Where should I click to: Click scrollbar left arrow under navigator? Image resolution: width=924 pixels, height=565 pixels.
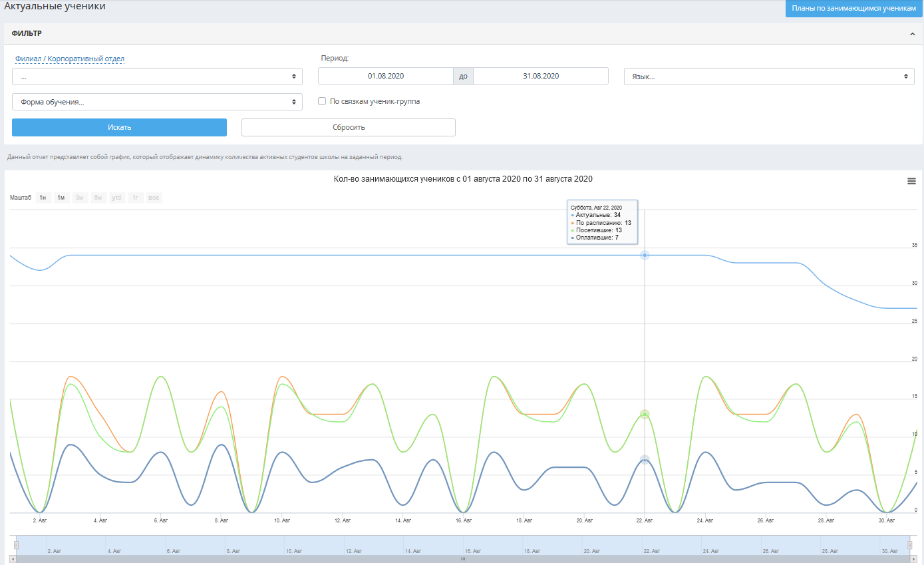pyautogui.click(x=12, y=559)
